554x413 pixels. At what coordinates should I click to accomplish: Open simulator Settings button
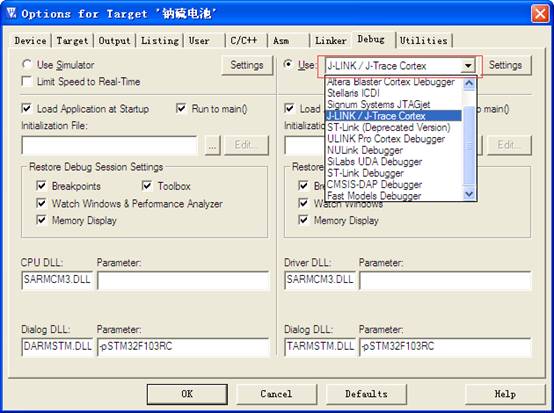pos(247,65)
